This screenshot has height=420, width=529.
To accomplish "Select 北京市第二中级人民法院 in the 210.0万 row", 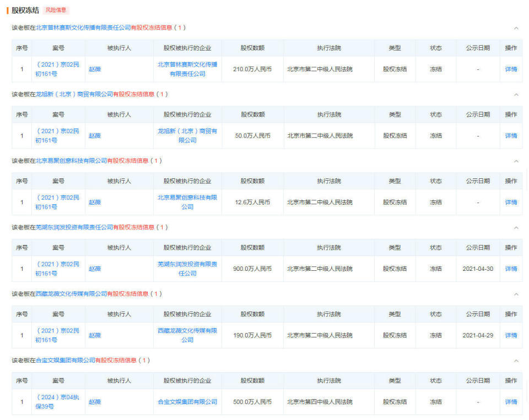I will 320,69.
